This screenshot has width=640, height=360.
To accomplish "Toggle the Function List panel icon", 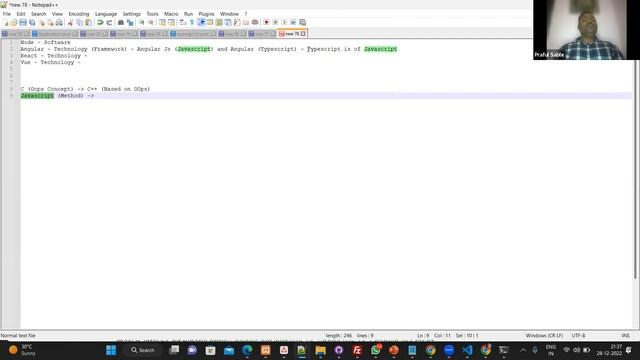I will click(x=237, y=22).
